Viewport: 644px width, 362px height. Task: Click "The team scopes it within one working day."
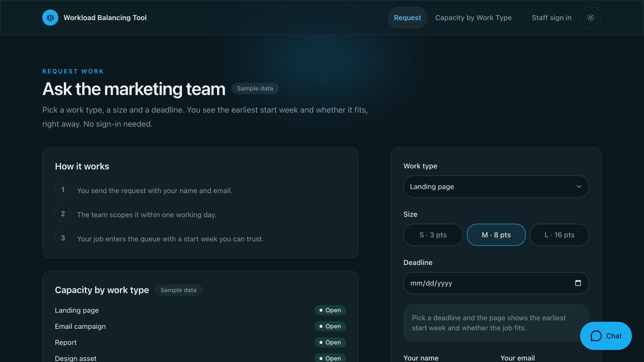[147, 215]
